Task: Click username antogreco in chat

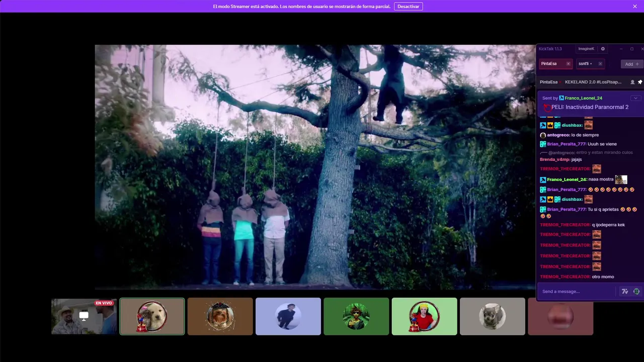Action: point(558,135)
